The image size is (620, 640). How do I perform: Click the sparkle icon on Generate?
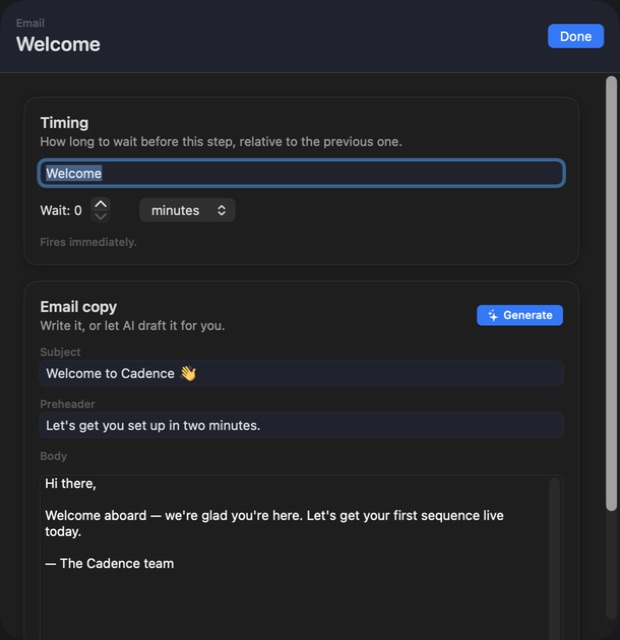(493, 315)
